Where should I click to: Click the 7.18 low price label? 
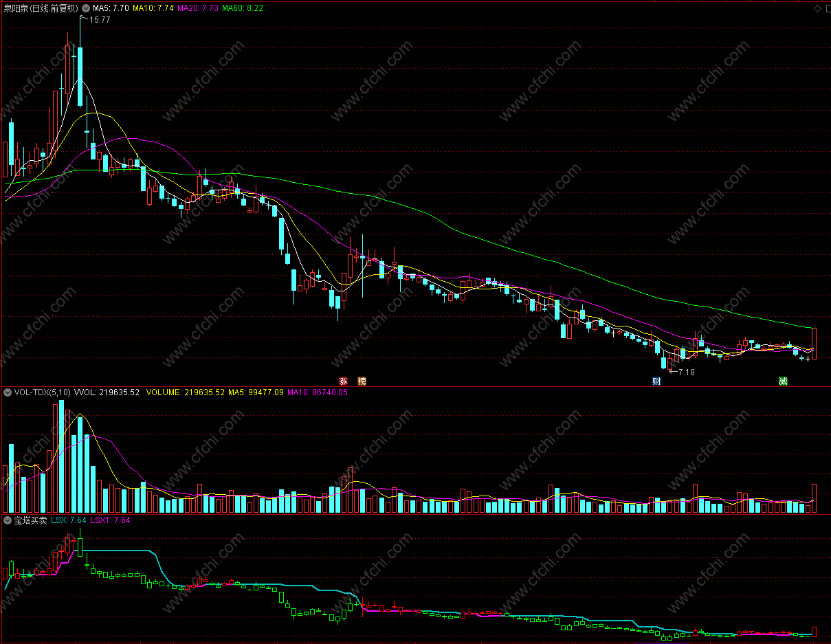(687, 372)
